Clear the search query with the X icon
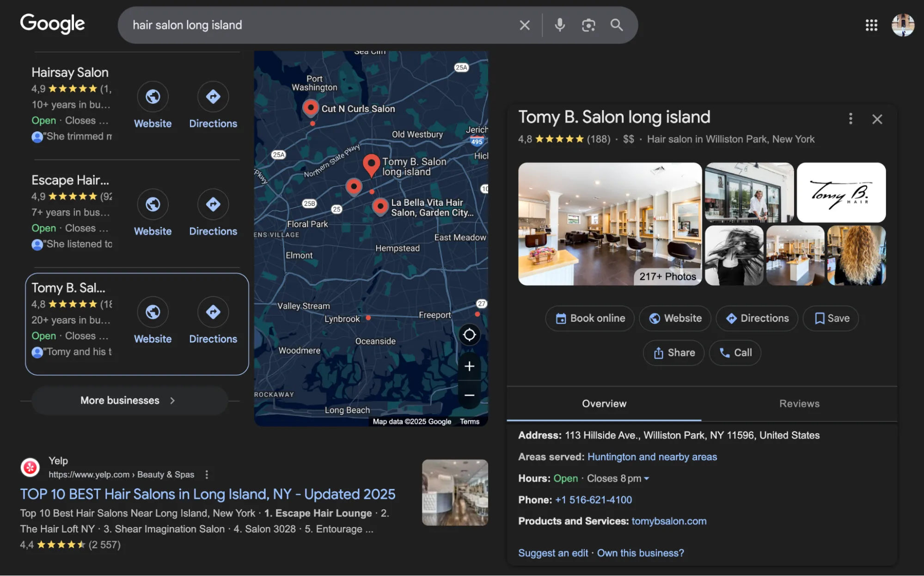The width and height of the screenshot is (924, 576). pyautogui.click(x=525, y=25)
